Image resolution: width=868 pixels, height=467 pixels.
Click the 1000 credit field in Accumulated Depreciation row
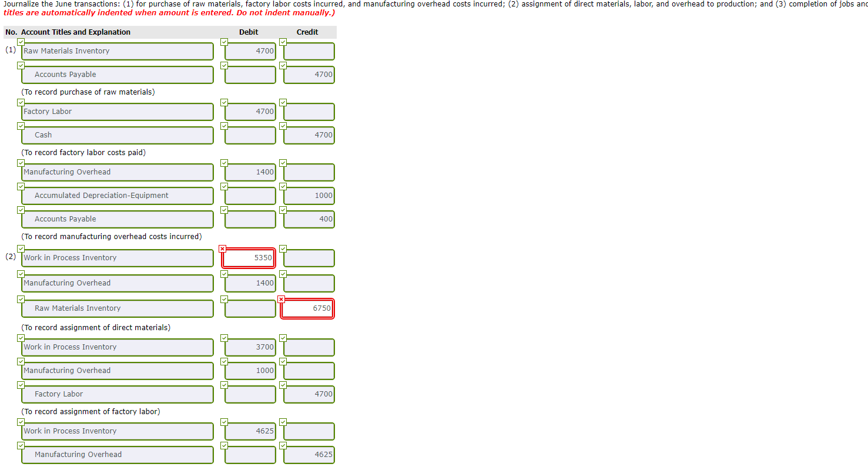coord(309,196)
